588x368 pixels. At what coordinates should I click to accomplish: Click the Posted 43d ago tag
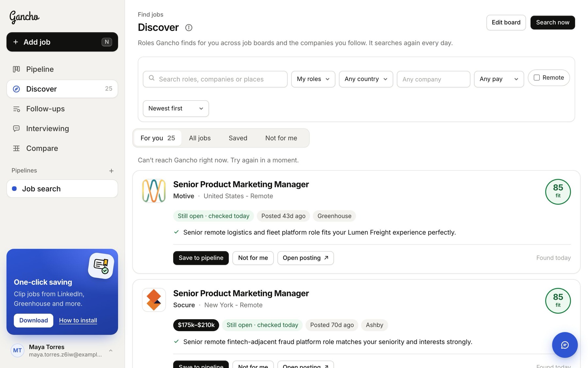tap(283, 216)
